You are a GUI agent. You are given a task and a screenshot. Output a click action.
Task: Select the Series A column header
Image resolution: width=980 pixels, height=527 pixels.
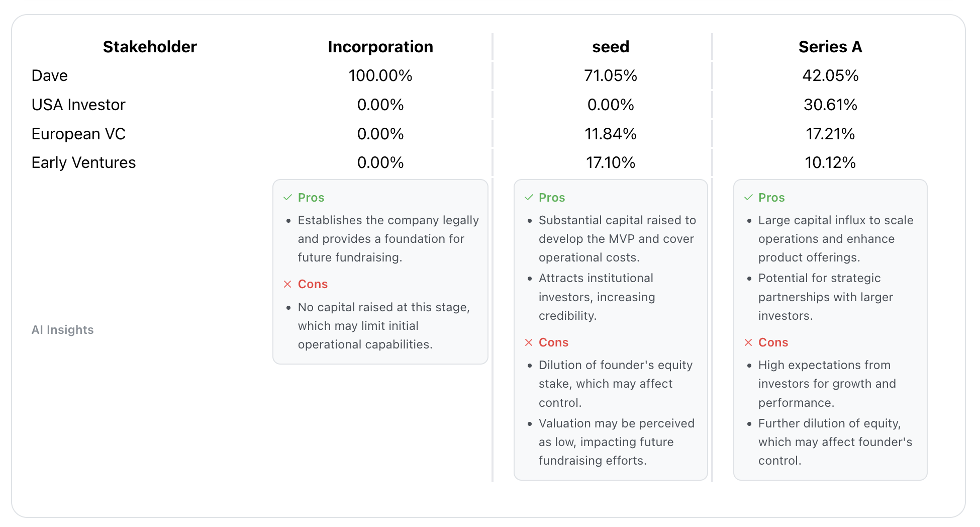click(x=830, y=47)
